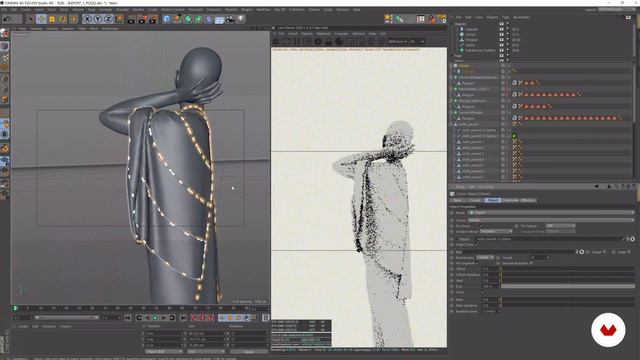Toggle the Smooth Rotation checkbox
The height and width of the screenshot is (360, 640).
click(x=531, y=263)
